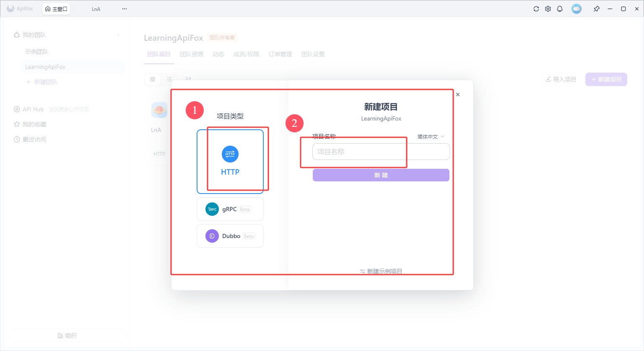Click the Apifox logo icon

[10, 9]
